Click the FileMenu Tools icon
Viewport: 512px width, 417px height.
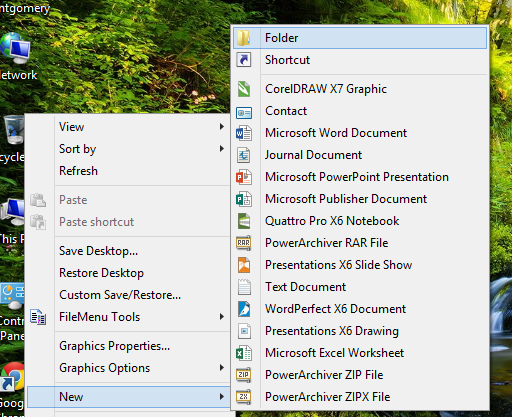click(38, 317)
